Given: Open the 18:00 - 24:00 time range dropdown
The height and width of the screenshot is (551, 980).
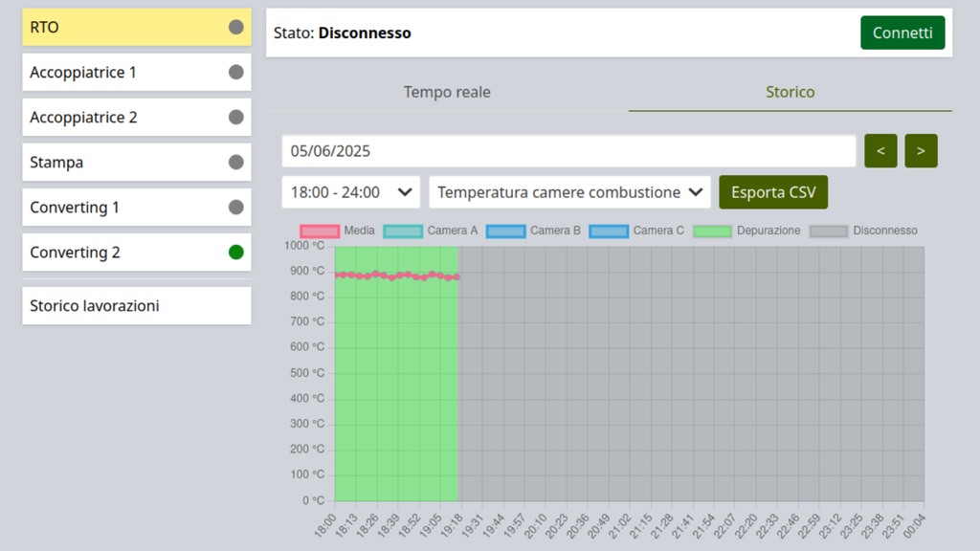Looking at the screenshot, I should pos(351,192).
